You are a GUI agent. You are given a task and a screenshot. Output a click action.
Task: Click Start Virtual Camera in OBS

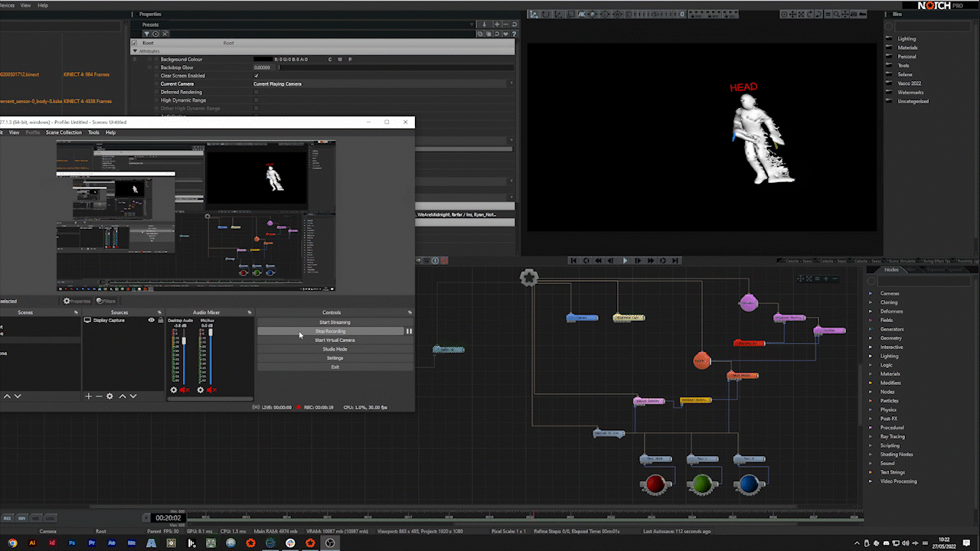tap(335, 340)
